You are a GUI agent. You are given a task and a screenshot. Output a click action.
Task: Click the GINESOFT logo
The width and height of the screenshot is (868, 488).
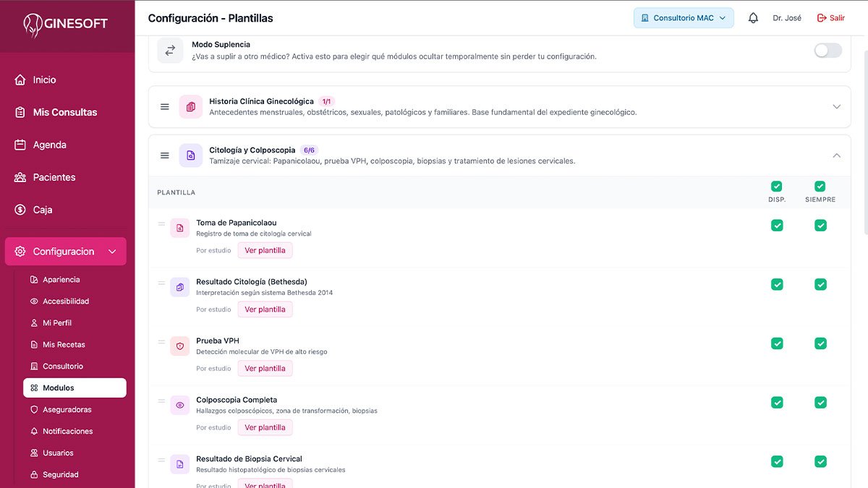tap(66, 25)
